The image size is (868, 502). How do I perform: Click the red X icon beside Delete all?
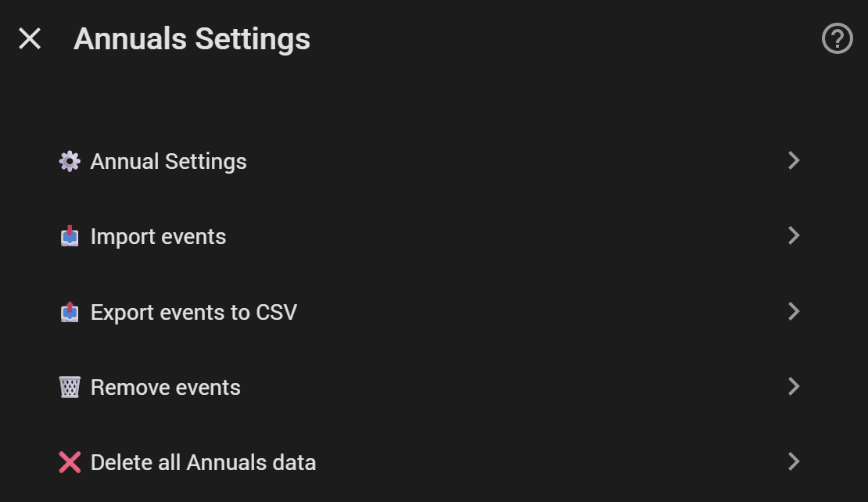pos(70,462)
